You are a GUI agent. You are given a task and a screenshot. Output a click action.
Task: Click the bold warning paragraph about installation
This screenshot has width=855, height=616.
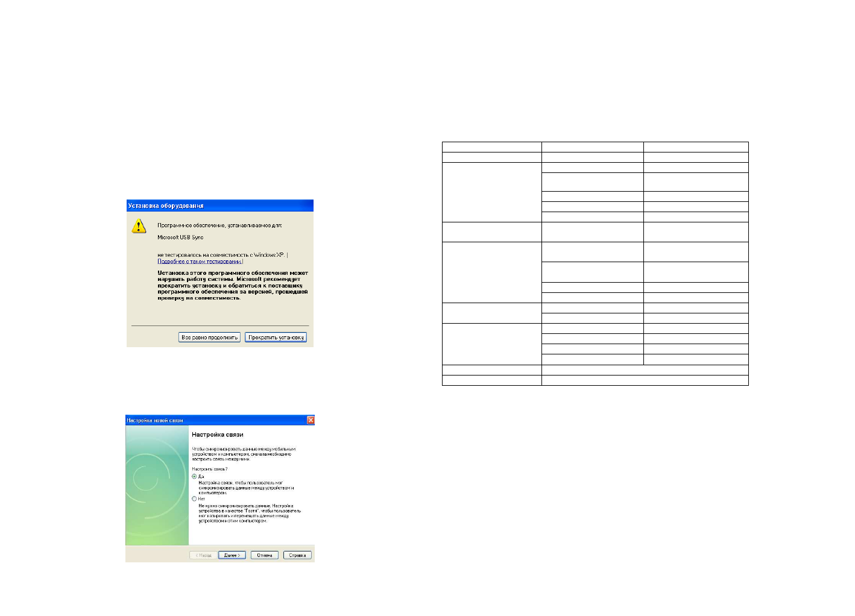[232, 286]
